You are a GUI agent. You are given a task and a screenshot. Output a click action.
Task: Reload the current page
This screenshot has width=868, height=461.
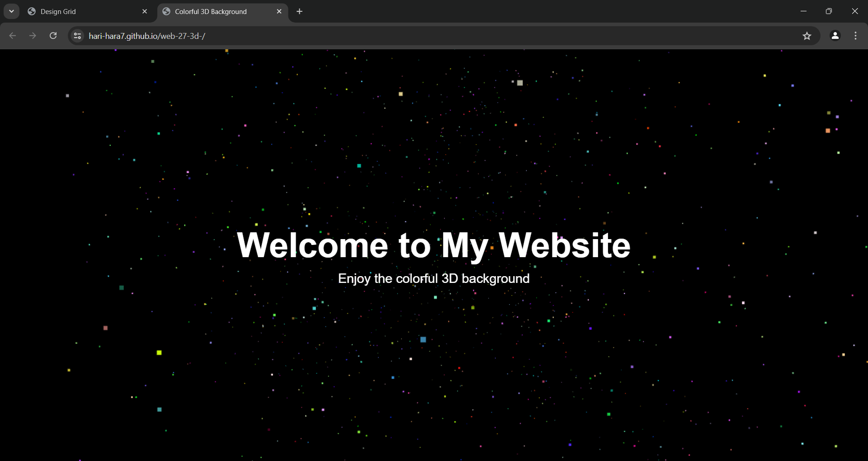pyautogui.click(x=53, y=36)
